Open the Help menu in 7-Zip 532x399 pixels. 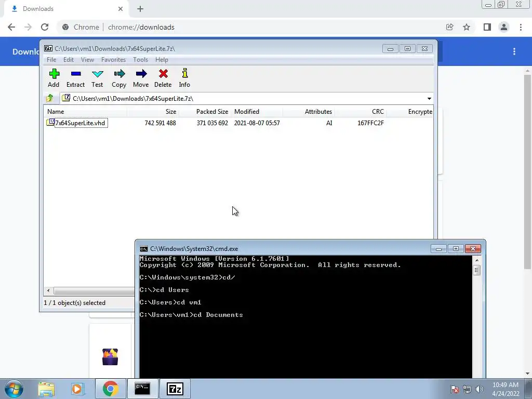click(162, 60)
